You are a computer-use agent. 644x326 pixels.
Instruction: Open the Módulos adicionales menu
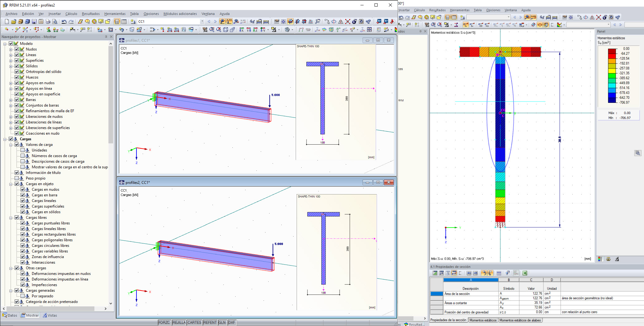(x=180, y=14)
